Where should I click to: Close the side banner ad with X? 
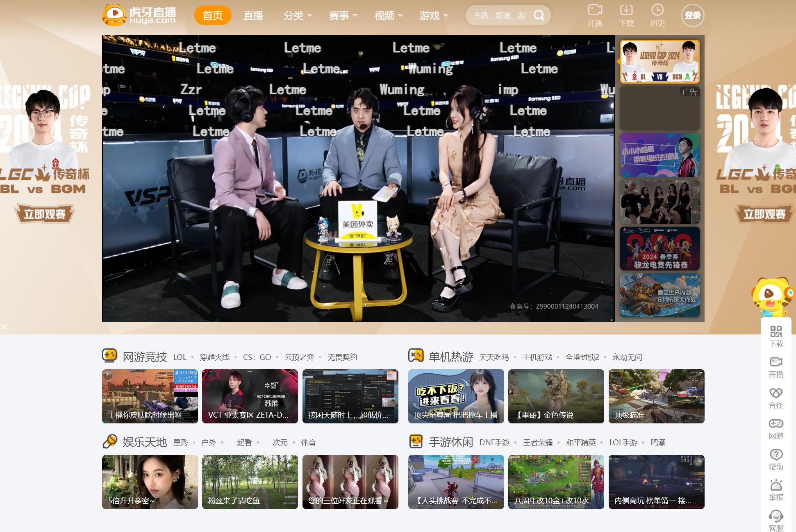pos(4,327)
